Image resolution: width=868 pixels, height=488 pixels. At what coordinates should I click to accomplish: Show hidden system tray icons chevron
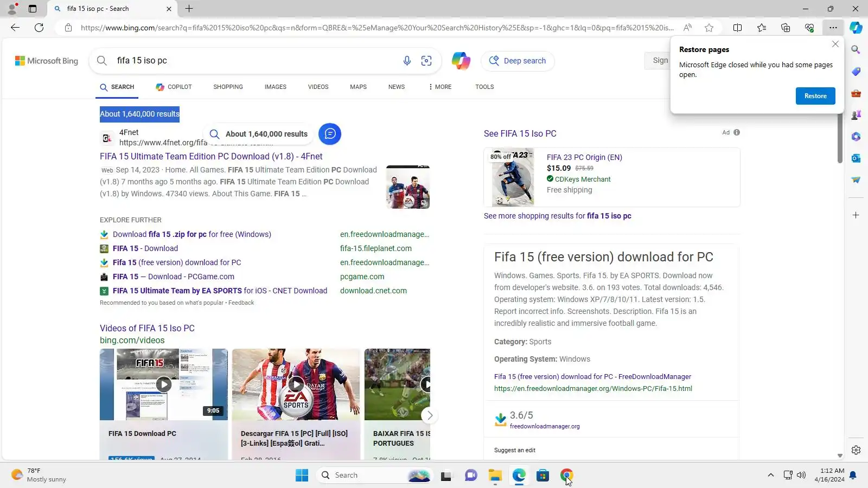(770, 476)
